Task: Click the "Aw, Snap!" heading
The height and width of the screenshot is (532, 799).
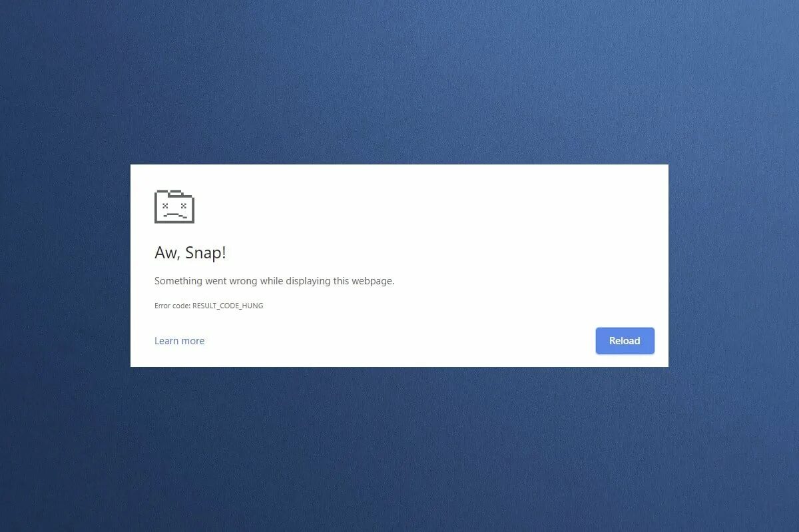Action: (x=190, y=253)
